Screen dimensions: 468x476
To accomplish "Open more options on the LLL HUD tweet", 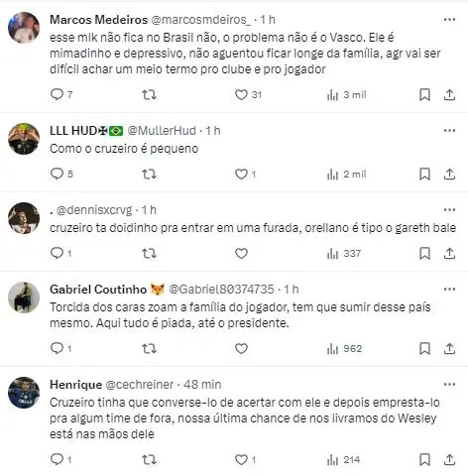I will 449,131.
